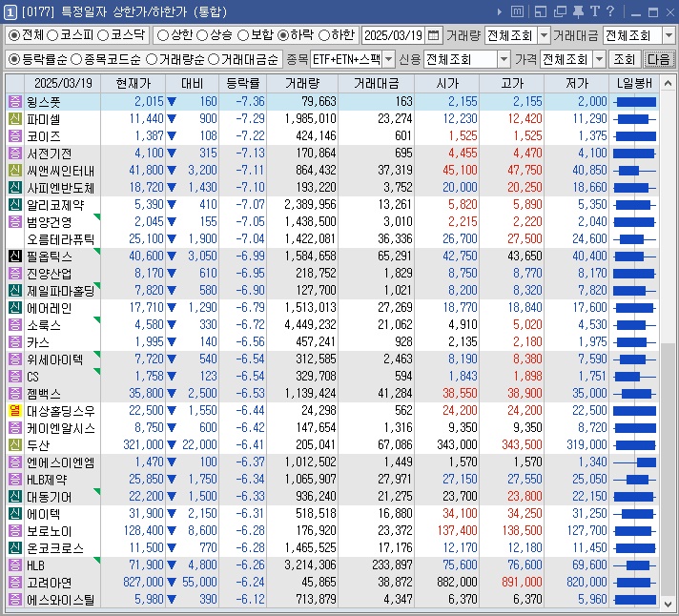679x616 pixels.
Task: Select the 에스와이스틸 stock name
Action: pyautogui.click(x=61, y=600)
